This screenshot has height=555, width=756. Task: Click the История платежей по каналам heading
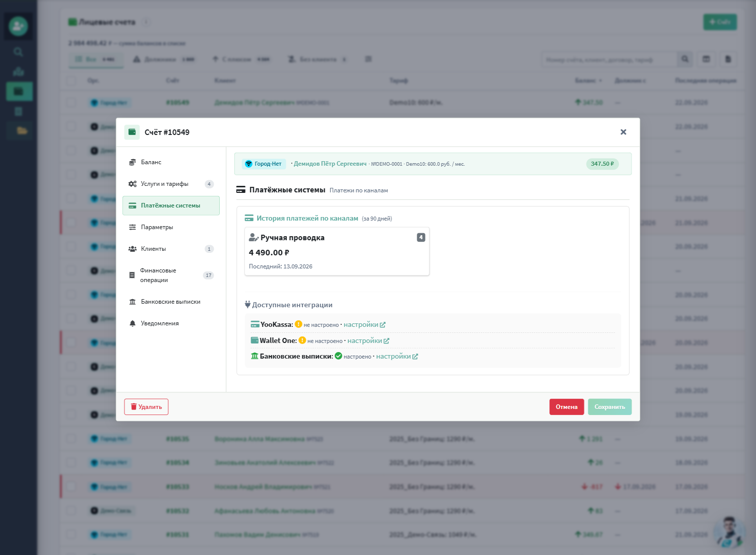tap(307, 218)
